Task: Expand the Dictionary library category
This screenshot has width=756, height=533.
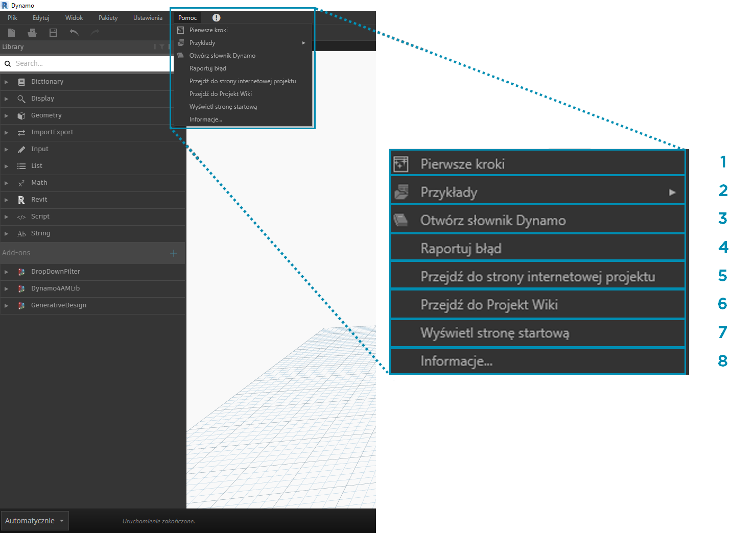Action: (x=6, y=82)
